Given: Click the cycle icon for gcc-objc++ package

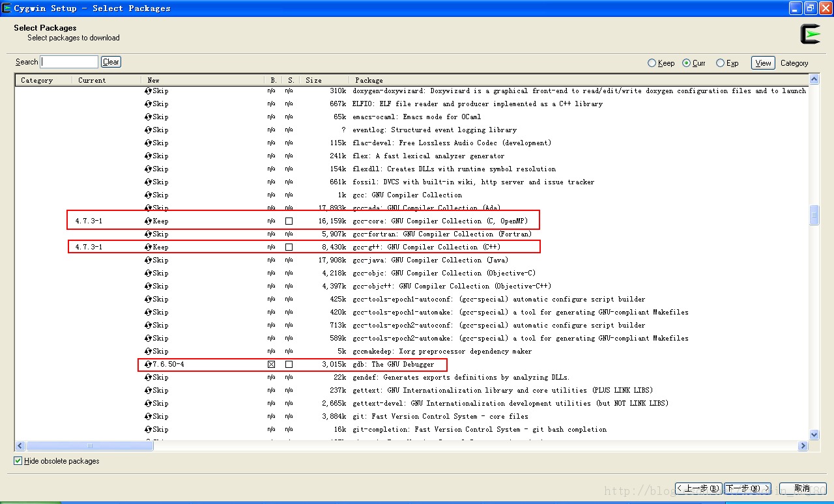Looking at the screenshot, I should [149, 286].
